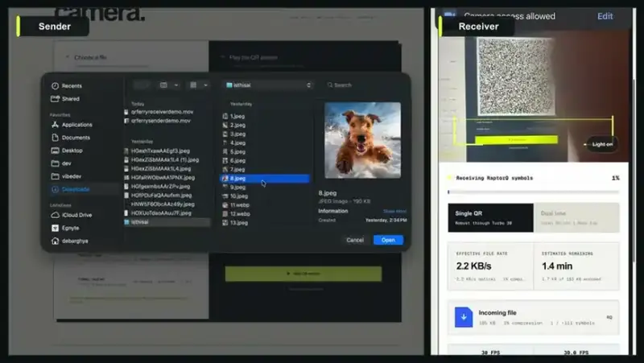
Task: Click the 2.jpeg file icon
Action: [225, 126]
